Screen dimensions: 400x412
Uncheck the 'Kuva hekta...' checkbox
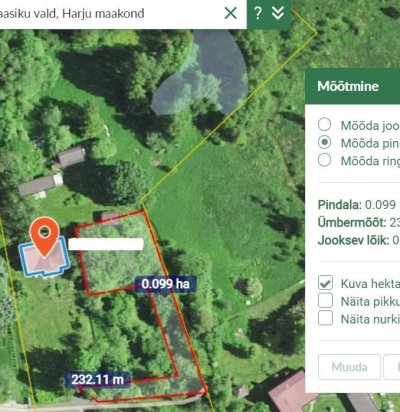click(x=325, y=283)
